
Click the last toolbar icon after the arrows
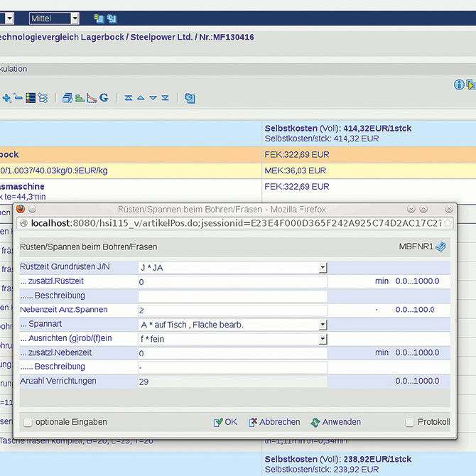pyautogui.click(x=190, y=98)
